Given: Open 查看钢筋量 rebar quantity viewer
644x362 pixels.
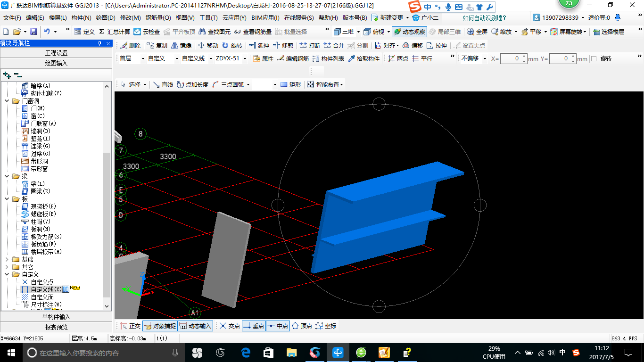Looking at the screenshot, I should pos(253,32).
